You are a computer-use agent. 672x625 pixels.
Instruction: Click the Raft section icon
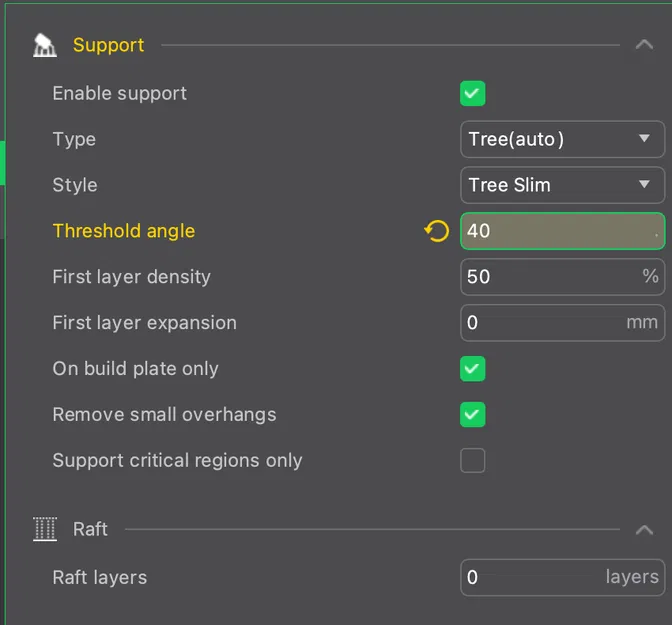[45, 529]
